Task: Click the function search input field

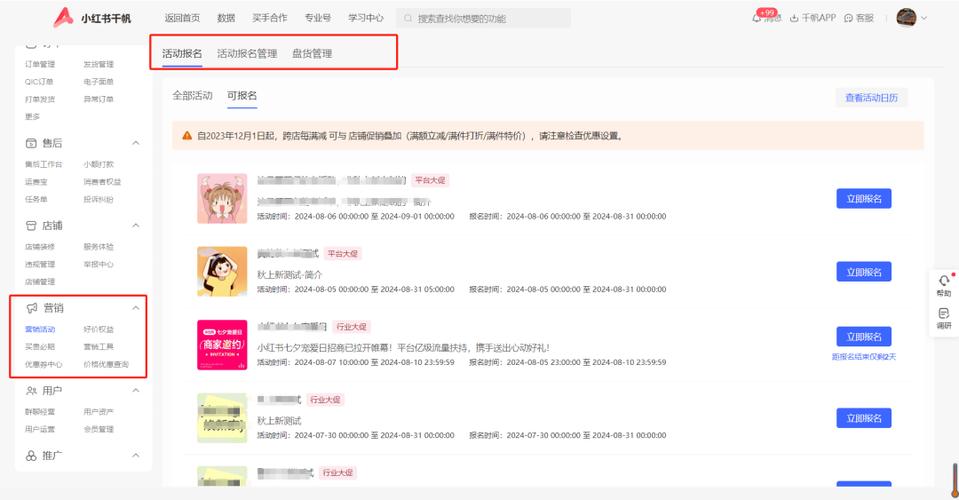Action: pyautogui.click(x=490, y=18)
